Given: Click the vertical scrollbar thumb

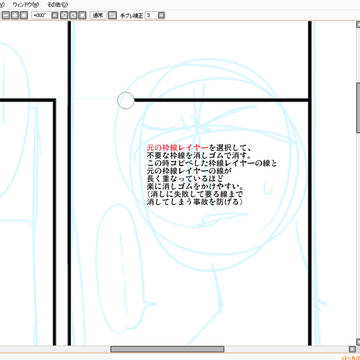Looking at the screenshot, I should (358, 107).
